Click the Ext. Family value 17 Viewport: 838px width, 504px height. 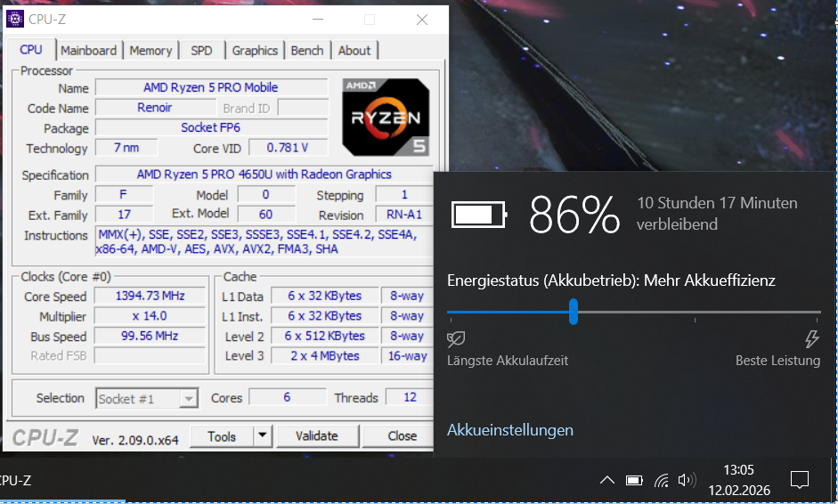[x=125, y=215]
